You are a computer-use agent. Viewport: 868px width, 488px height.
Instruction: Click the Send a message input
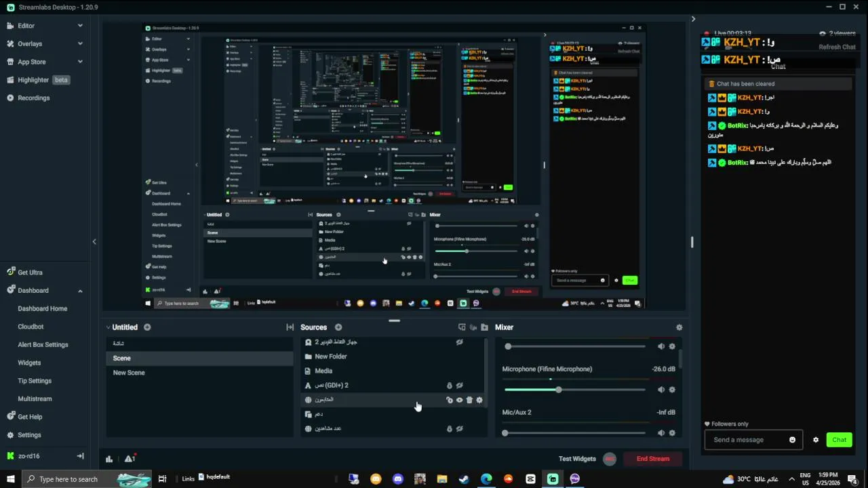(746, 440)
